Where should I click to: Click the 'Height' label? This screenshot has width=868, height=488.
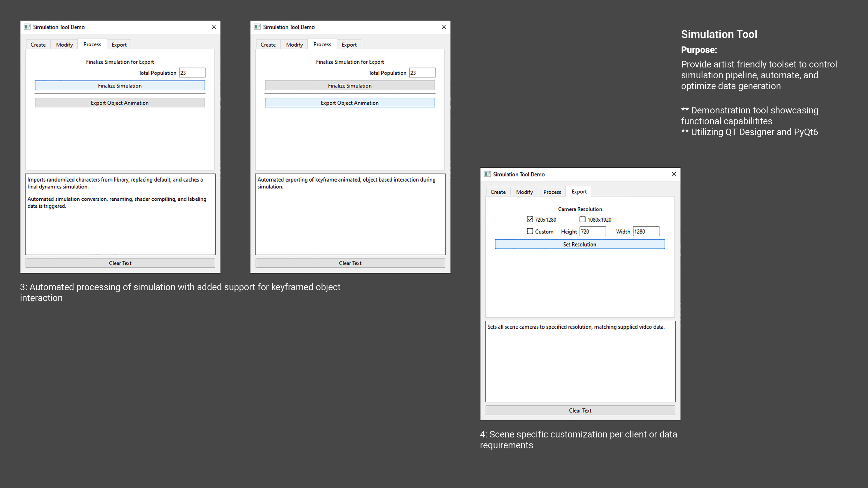pos(568,231)
